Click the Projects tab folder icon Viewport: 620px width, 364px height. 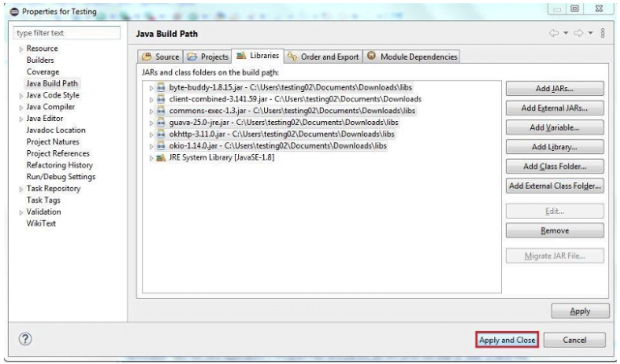click(x=192, y=56)
